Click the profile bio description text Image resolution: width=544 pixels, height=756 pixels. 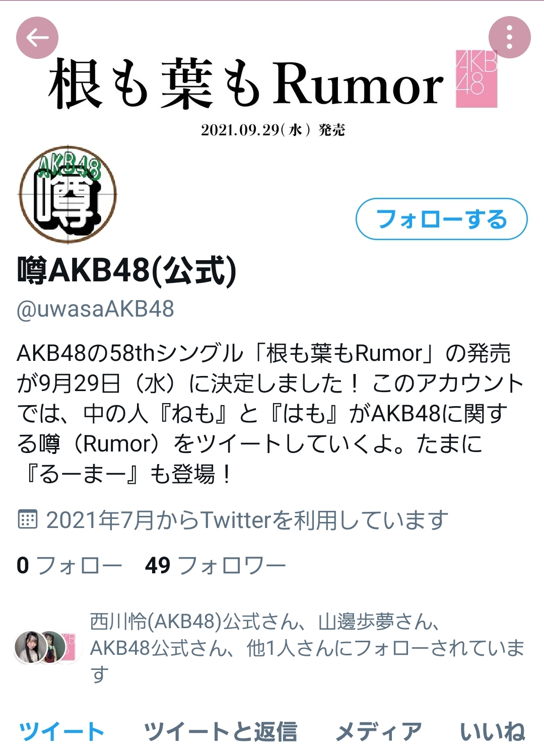(x=270, y=413)
